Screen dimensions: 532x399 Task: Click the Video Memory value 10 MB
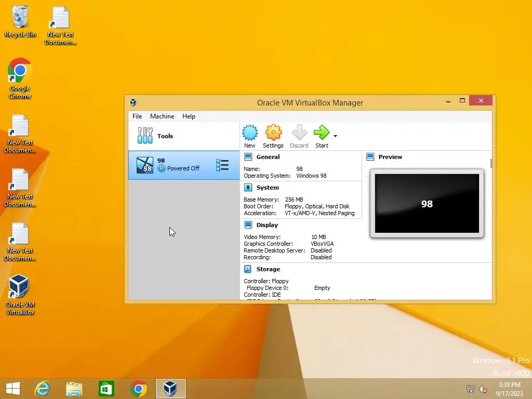pyautogui.click(x=318, y=237)
